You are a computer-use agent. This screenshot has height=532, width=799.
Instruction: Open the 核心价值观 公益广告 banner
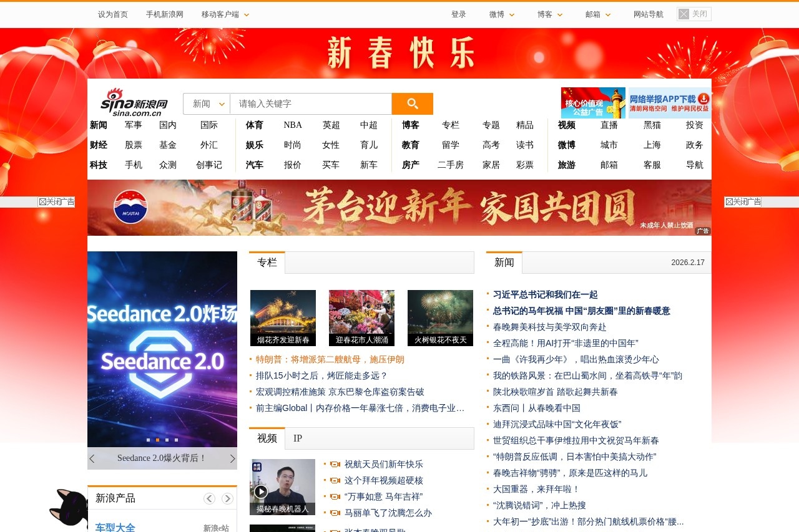pyautogui.click(x=593, y=103)
